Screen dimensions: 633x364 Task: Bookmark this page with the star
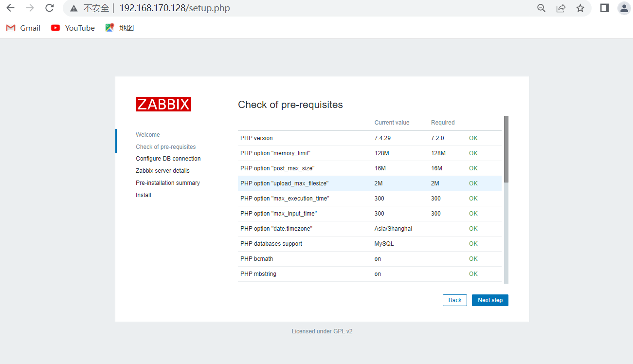(580, 8)
